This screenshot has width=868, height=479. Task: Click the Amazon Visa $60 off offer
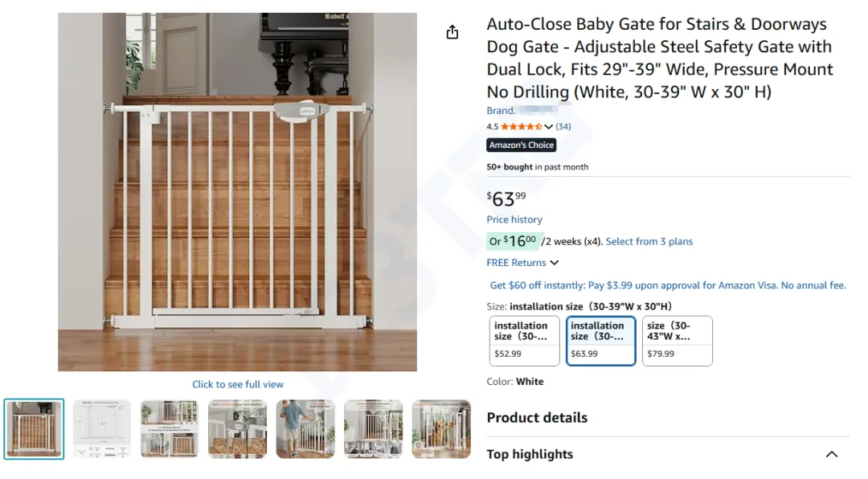pos(668,285)
